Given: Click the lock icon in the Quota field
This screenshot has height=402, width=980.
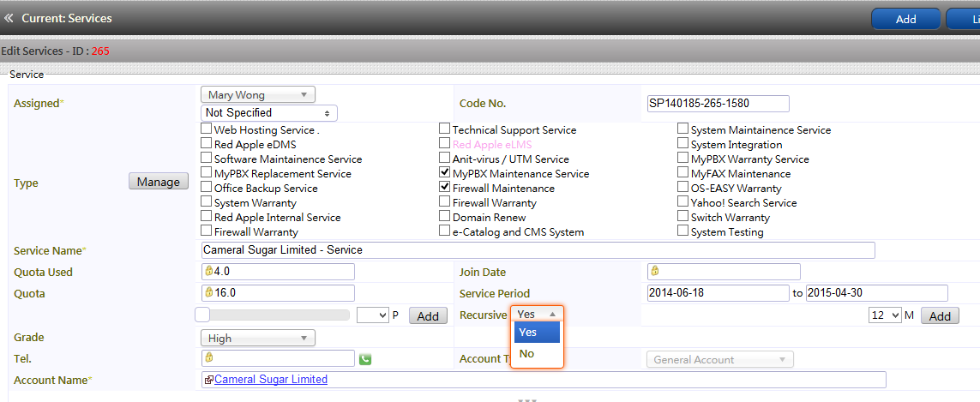Looking at the screenshot, I should (208, 292).
